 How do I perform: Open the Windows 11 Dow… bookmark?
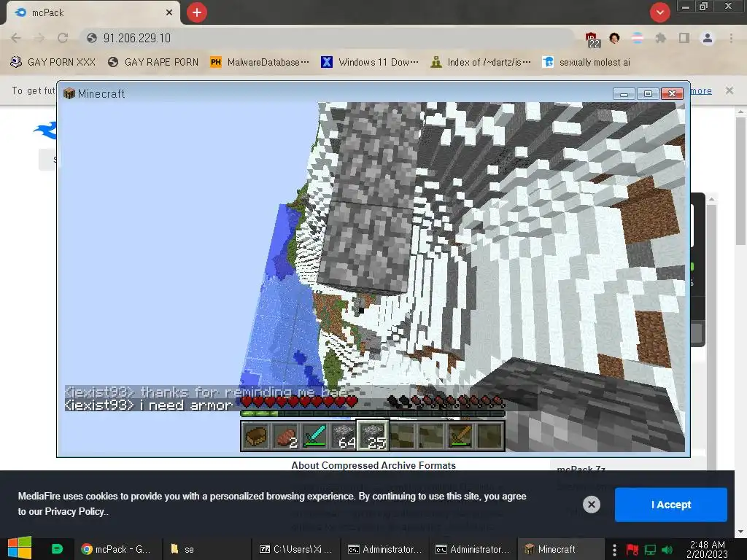click(x=370, y=63)
